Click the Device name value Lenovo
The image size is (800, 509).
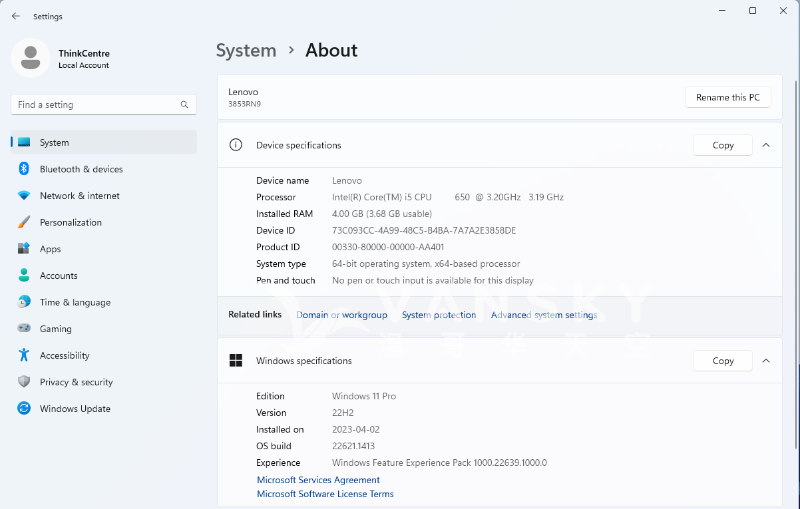point(347,181)
